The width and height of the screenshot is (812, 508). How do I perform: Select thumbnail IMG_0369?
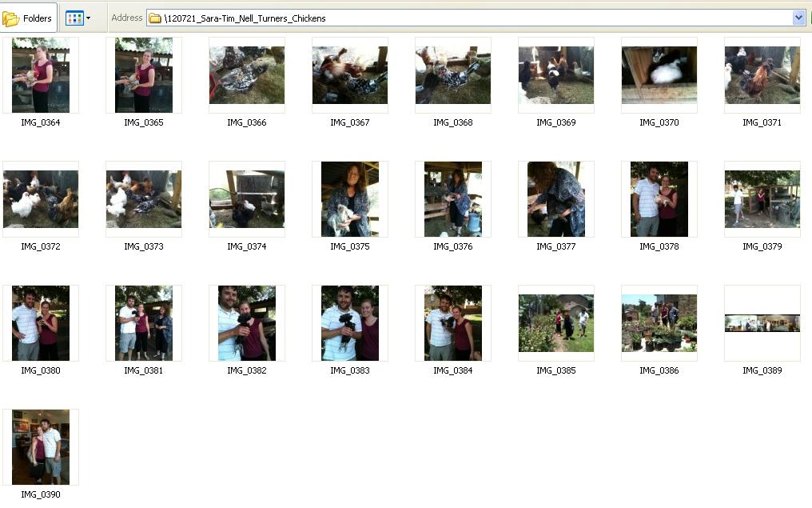555,75
